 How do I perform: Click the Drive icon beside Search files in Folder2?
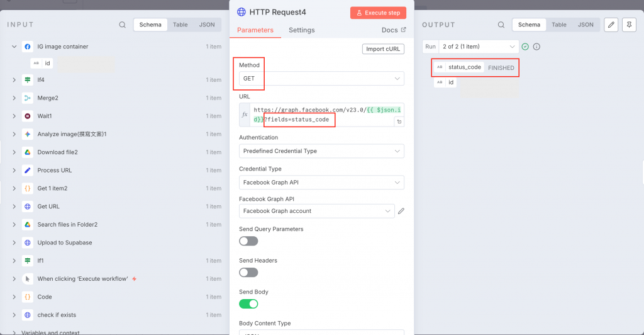pos(28,224)
